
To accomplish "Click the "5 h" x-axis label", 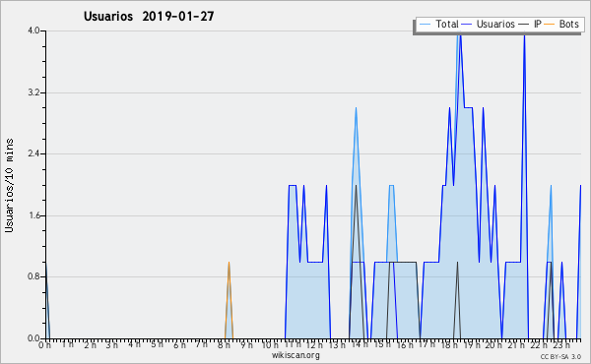I will coord(157,344).
